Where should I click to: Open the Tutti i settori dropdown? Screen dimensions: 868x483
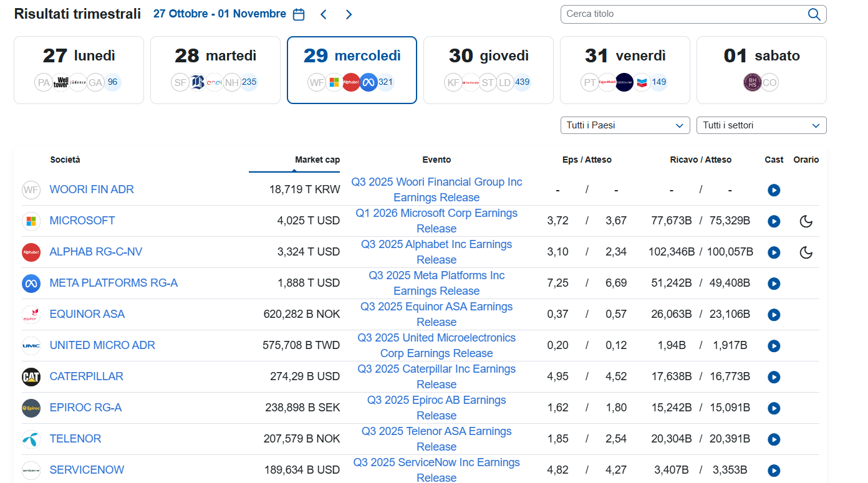pyautogui.click(x=761, y=125)
